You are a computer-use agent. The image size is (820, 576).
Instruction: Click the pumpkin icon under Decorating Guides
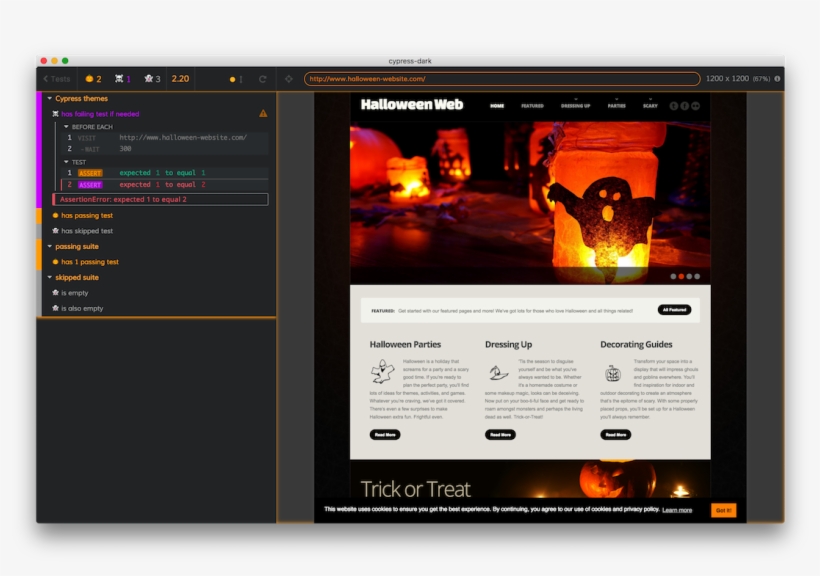(613, 374)
